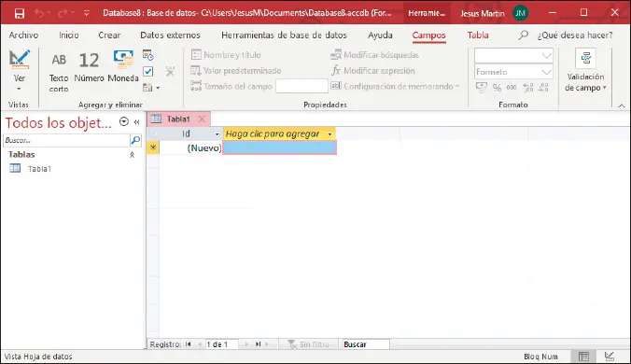Open the Jesus Martin account avatar
The height and width of the screenshot is (364, 631).
[x=520, y=13]
